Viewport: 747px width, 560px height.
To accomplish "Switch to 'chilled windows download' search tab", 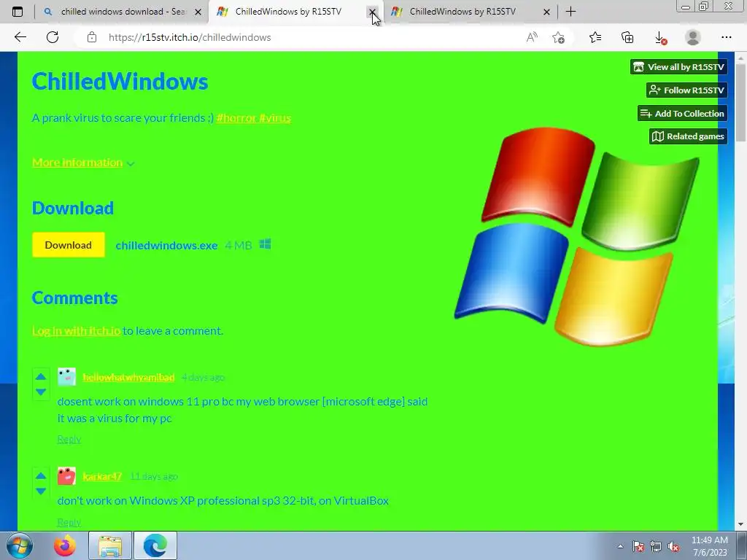I will click(123, 12).
